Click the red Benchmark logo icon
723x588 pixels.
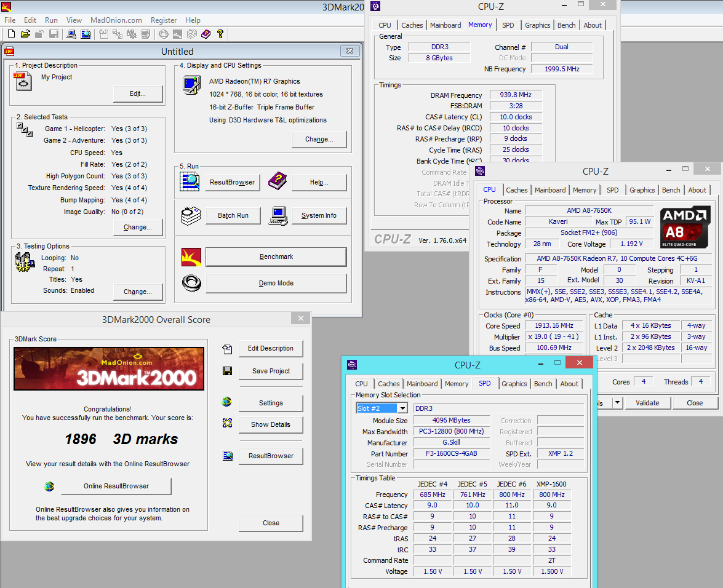click(x=191, y=257)
